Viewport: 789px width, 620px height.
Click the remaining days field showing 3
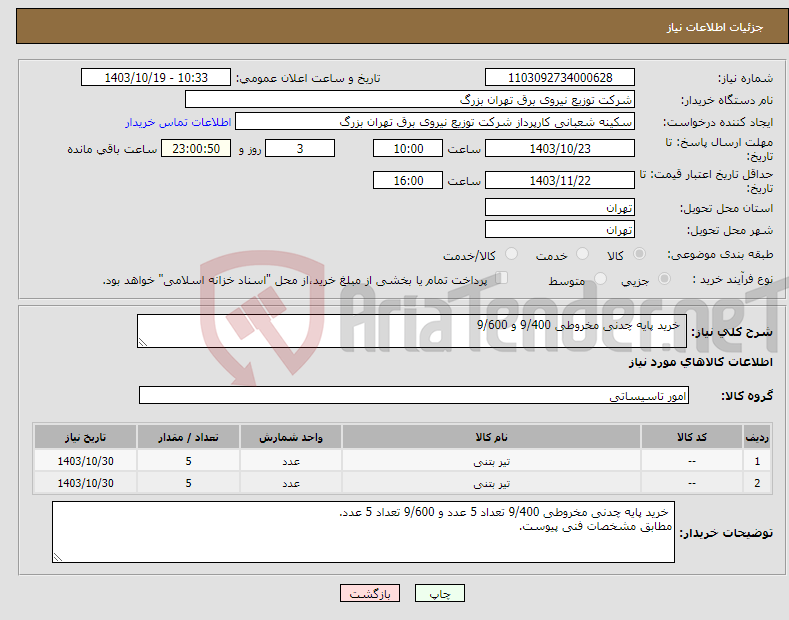(300, 148)
